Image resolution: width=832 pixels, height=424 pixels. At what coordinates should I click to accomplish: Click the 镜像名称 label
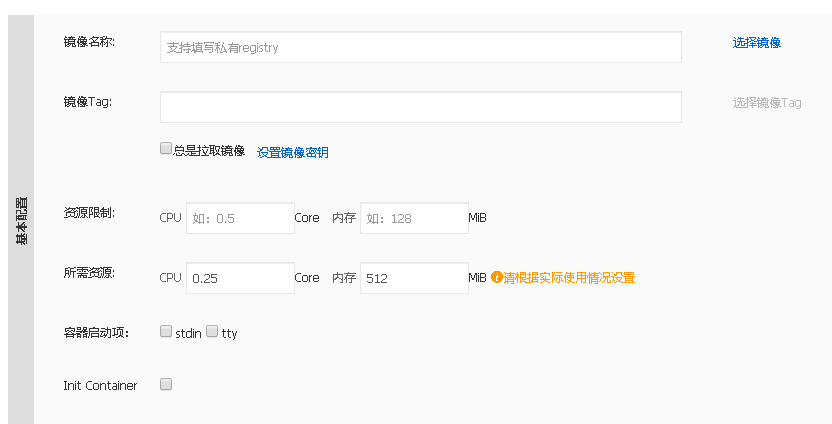point(89,42)
